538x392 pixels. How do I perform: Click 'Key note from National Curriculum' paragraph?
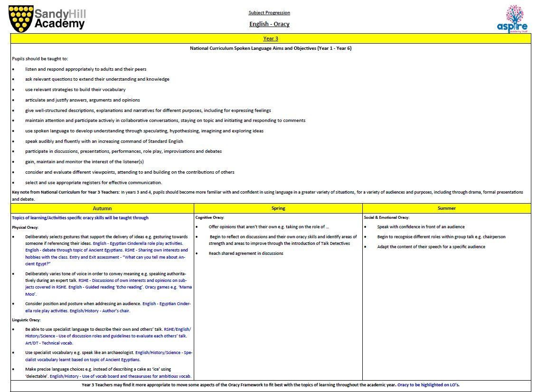(268, 196)
